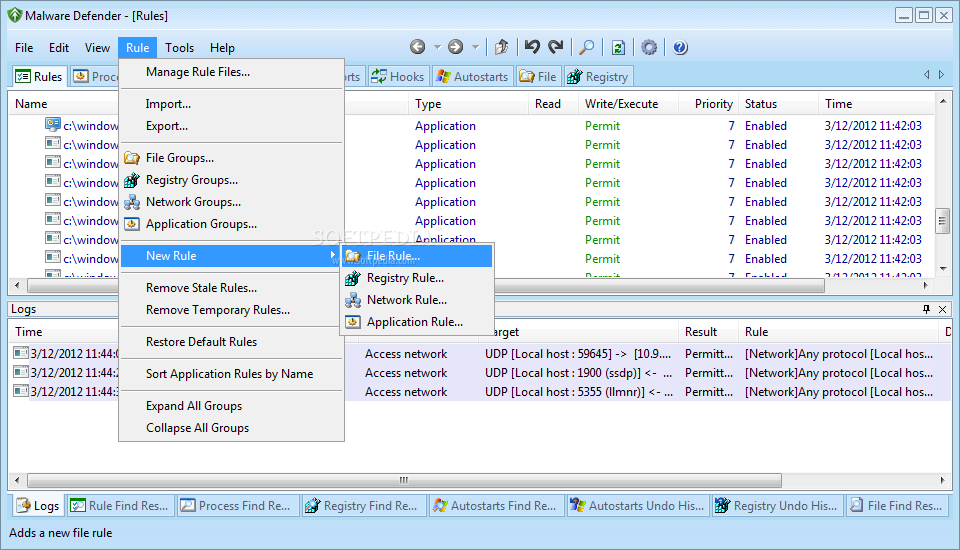Sort rules by Priority column header

coord(708,104)
